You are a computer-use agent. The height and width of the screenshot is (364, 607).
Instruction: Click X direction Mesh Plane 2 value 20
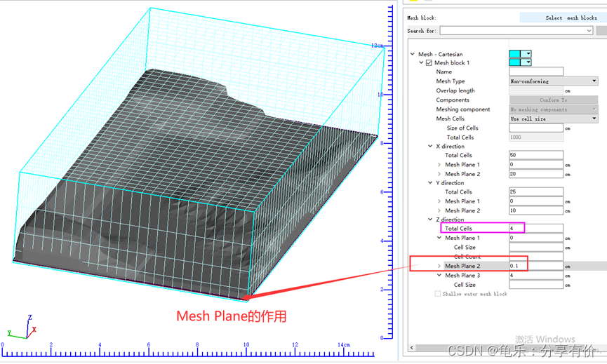(536, 174)
